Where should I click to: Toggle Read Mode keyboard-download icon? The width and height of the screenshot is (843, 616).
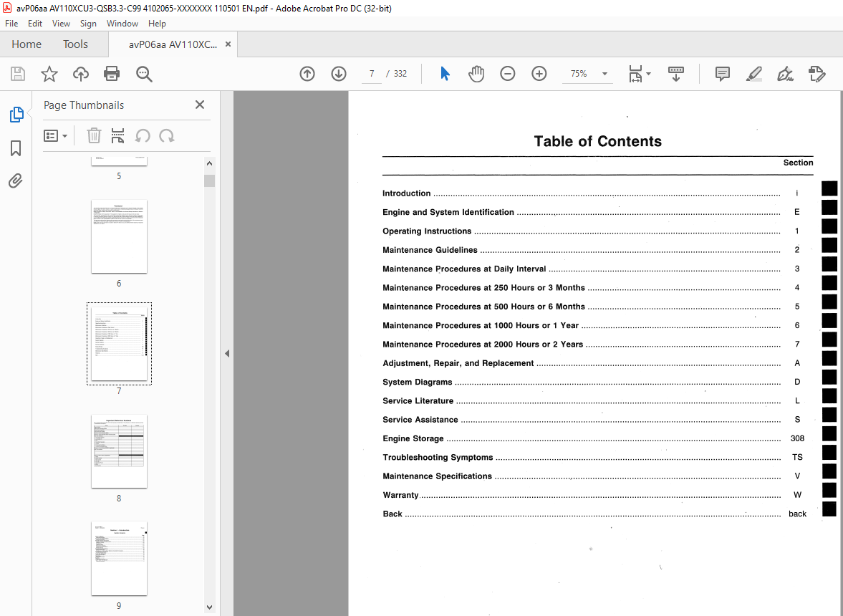click(x=676, y=74)
